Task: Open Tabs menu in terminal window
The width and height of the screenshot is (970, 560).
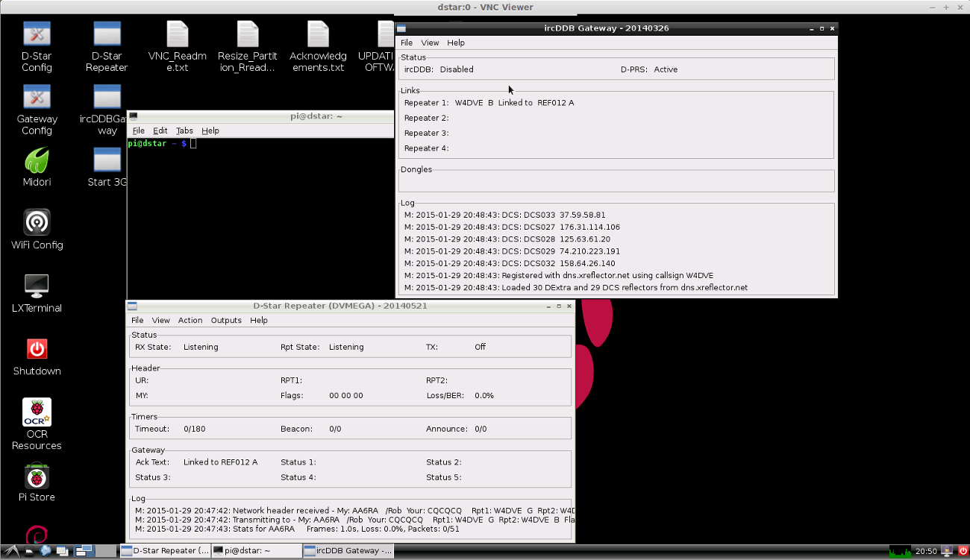Action: coord(184,130)
